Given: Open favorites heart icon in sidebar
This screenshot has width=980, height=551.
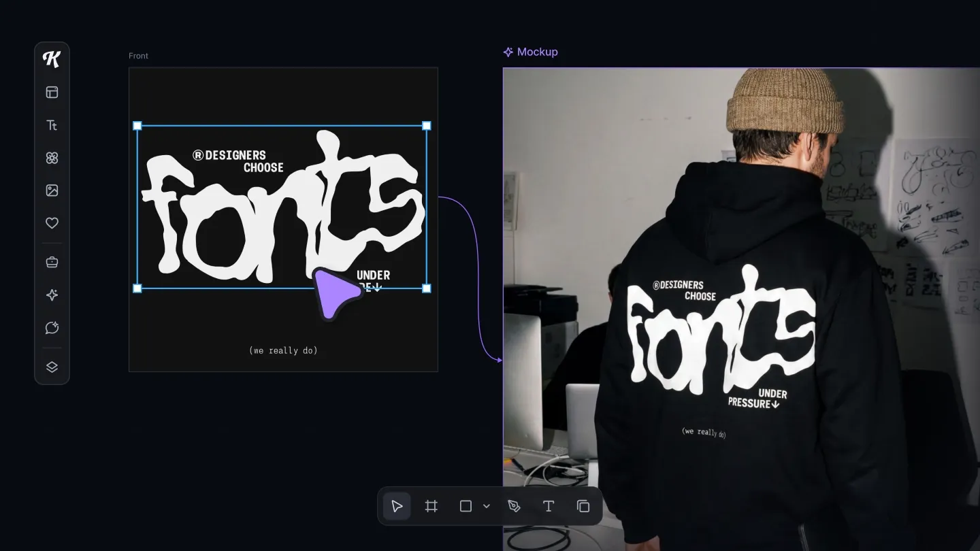Looking at the screenshot, I should (x=52, y=223).
